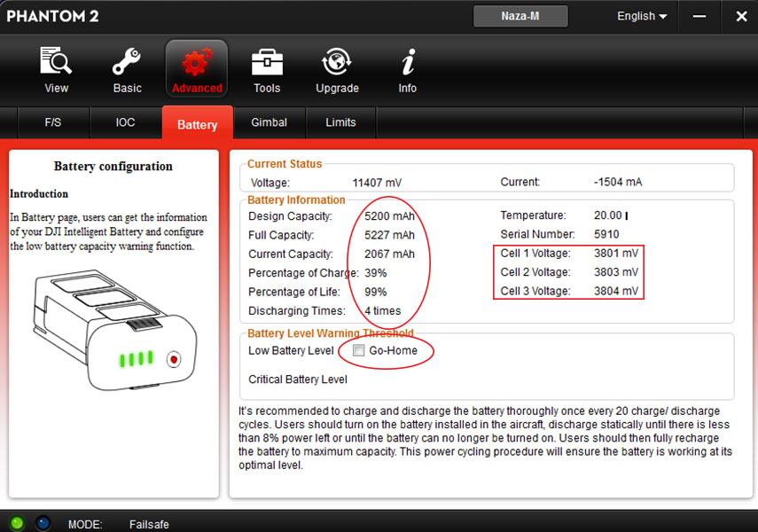Click the Temperature value 20.00
Image resolution: width=758 pixels, height=532 pixels.
pyautogui.click(x=608, y=215)
